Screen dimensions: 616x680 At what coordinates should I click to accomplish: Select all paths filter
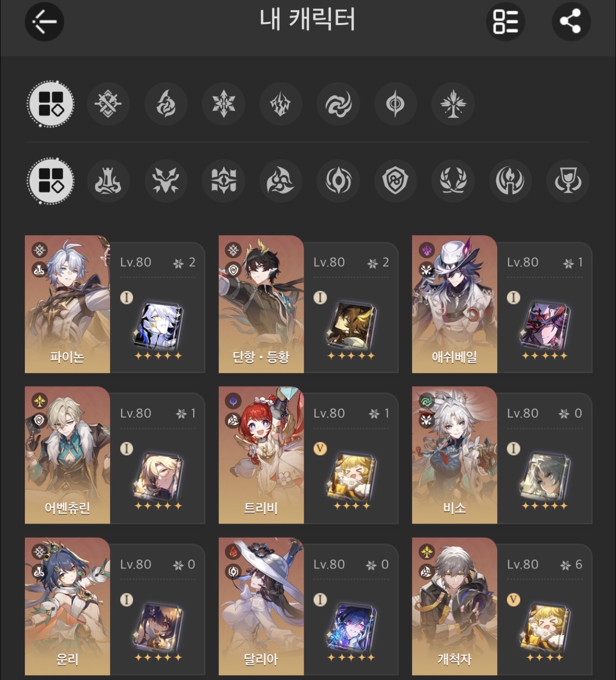[51, 181]
